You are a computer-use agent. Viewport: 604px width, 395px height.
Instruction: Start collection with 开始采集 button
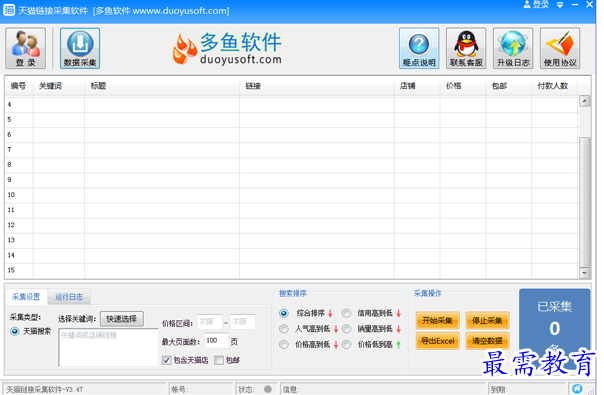click(x=438, y=320)
